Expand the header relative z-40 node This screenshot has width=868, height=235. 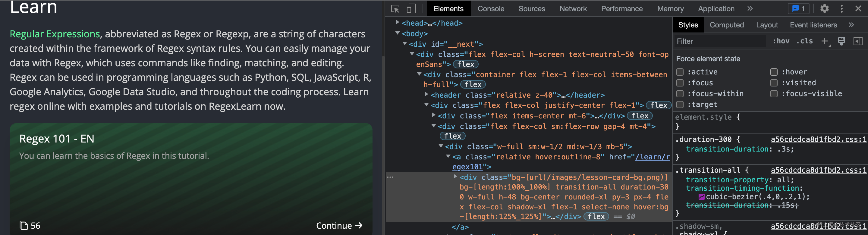(x=426, y=95)
